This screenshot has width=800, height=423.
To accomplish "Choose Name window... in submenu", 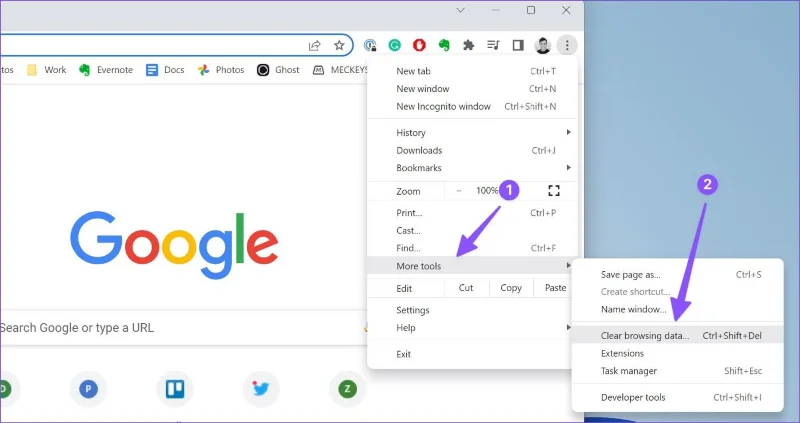I will tap(678, 309).
